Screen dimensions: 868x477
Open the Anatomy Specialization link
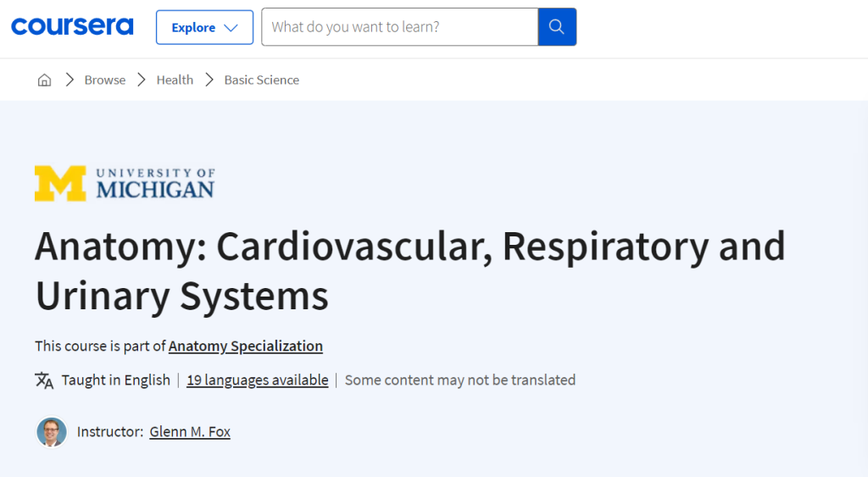pyautogui.click(x=245, y=346)
